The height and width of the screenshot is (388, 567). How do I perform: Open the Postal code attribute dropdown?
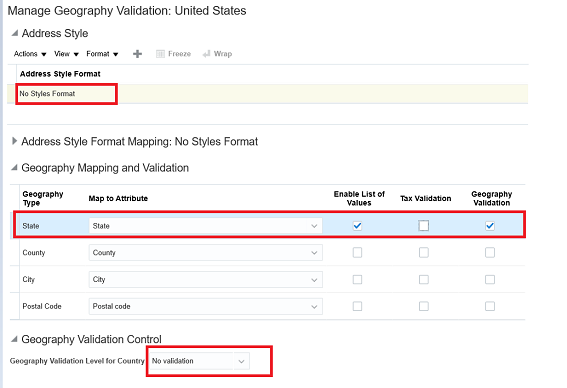pos(205,306)
